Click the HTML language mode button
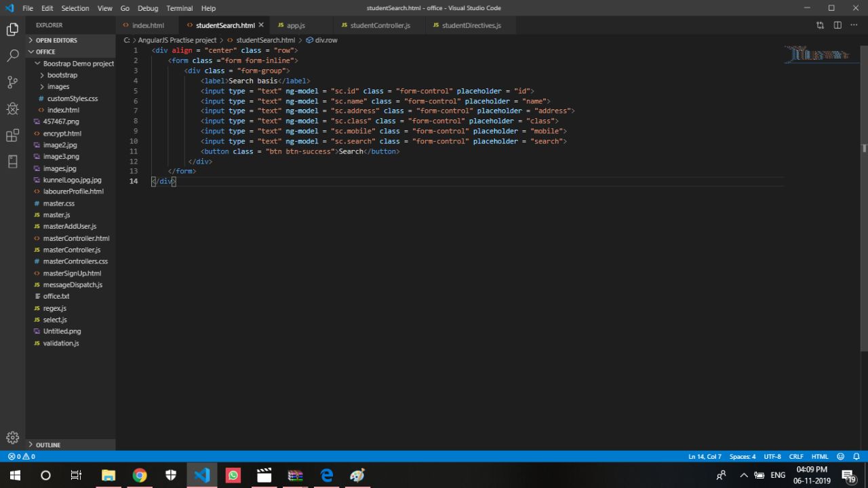This screenshot has width=868, height=488. tap(820, 457)
